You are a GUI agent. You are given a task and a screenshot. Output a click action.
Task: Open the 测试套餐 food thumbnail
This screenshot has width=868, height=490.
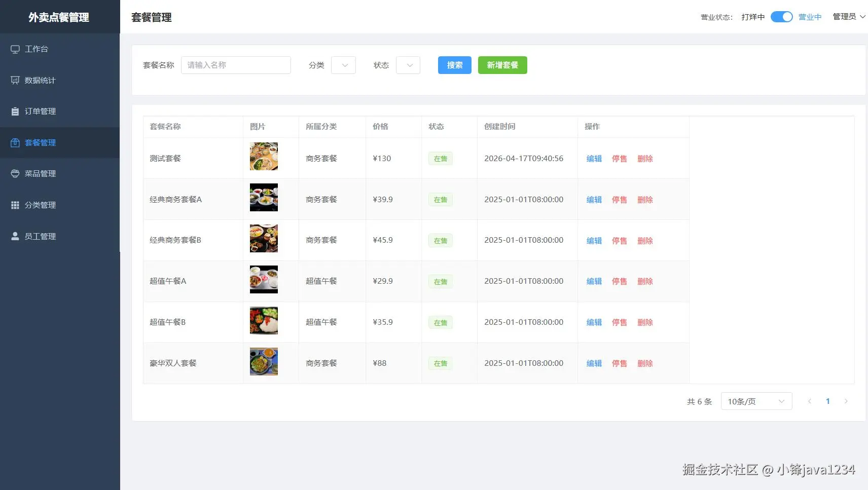pos(264,156)
